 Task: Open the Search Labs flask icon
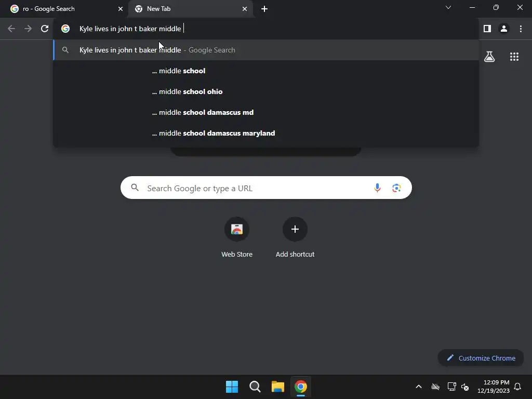pyautogui.click(x=489, y=57)
